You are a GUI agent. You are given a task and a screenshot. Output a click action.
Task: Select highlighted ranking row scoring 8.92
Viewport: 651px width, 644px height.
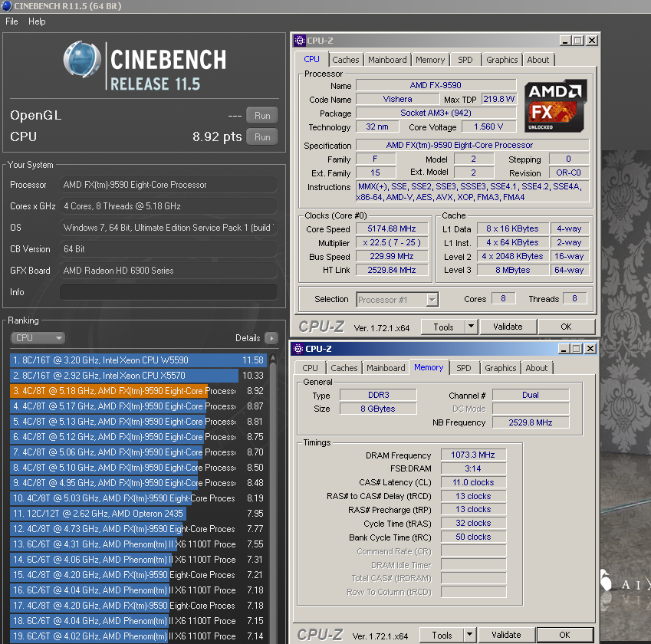138,391
